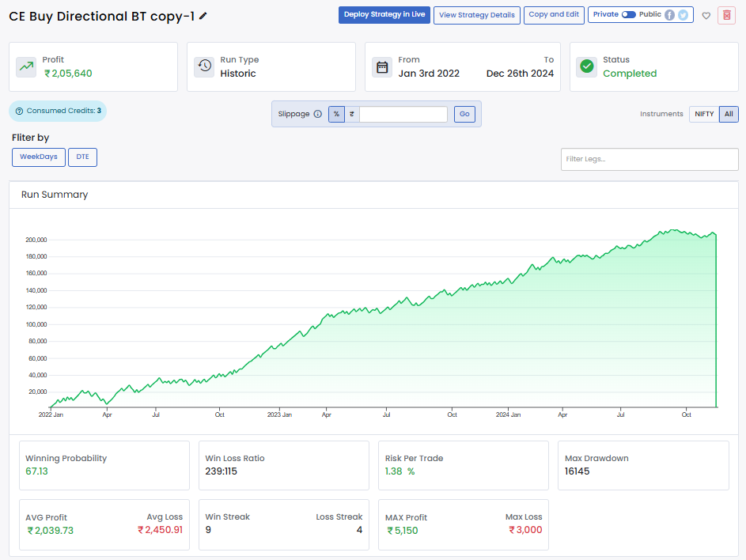This screenshot has width=746, height=560.
Task: Select the percentage slippage option
Action: pos(336,114)
